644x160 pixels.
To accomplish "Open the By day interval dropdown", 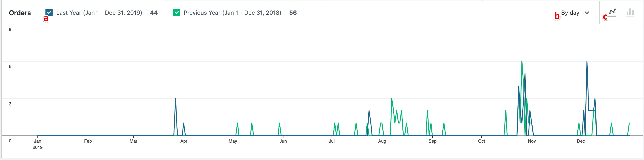I will pyautogui.click(x=575, y=13).
